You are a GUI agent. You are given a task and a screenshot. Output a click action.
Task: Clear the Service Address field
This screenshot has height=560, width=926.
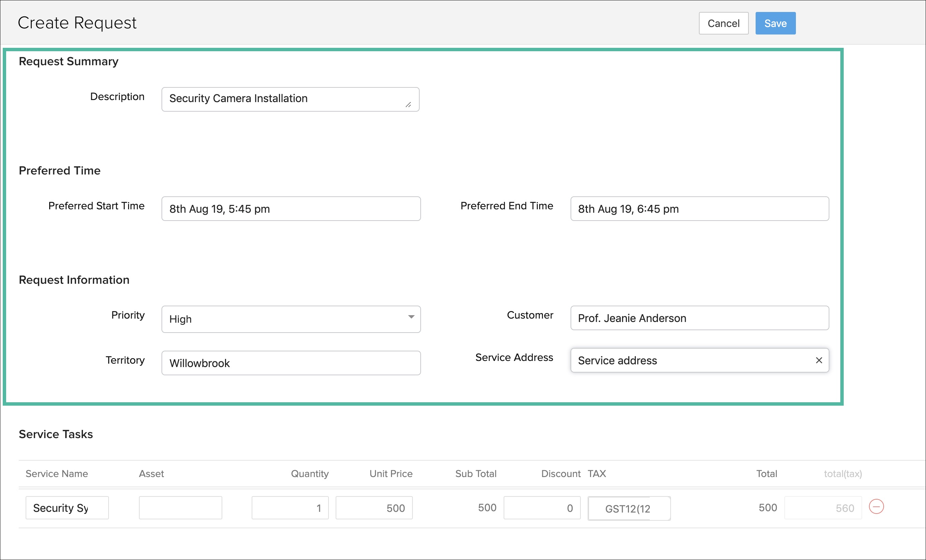click(x=819, y=361)
